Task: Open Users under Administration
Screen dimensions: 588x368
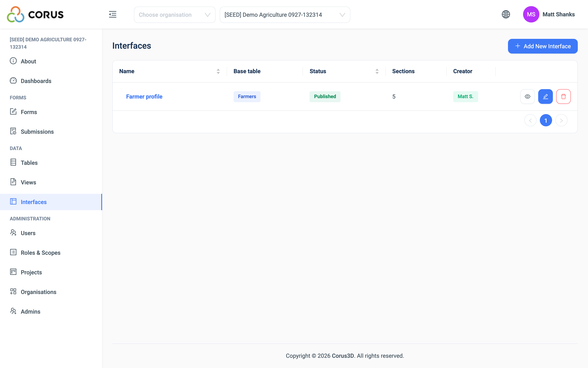Action: [51, 233]
